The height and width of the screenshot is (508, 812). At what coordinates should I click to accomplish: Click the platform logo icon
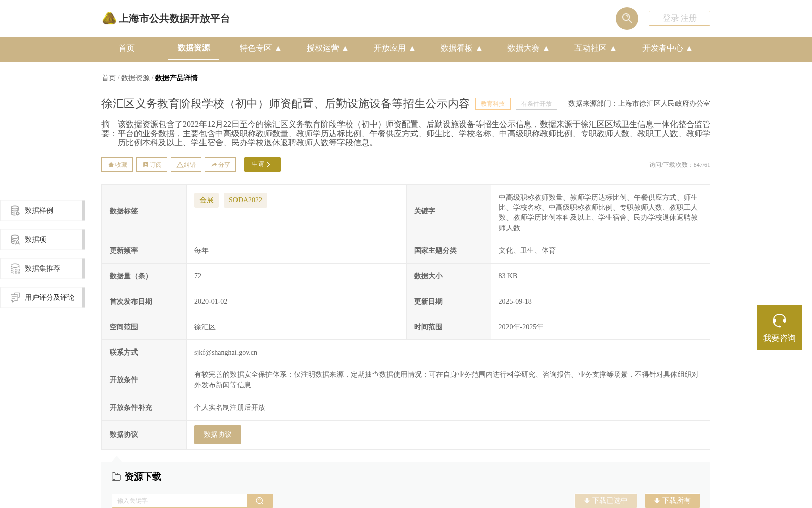pyautogui.click(x=109, y=18)
